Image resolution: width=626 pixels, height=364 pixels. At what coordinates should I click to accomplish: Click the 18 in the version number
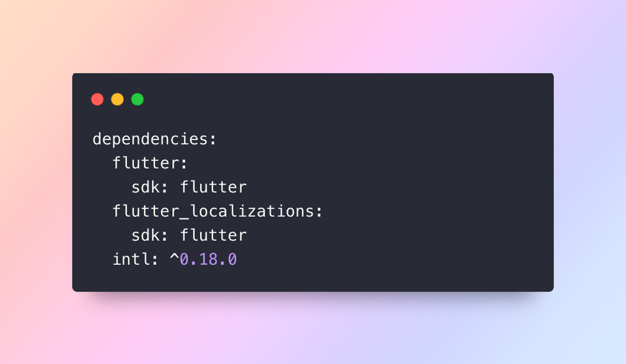208,259
